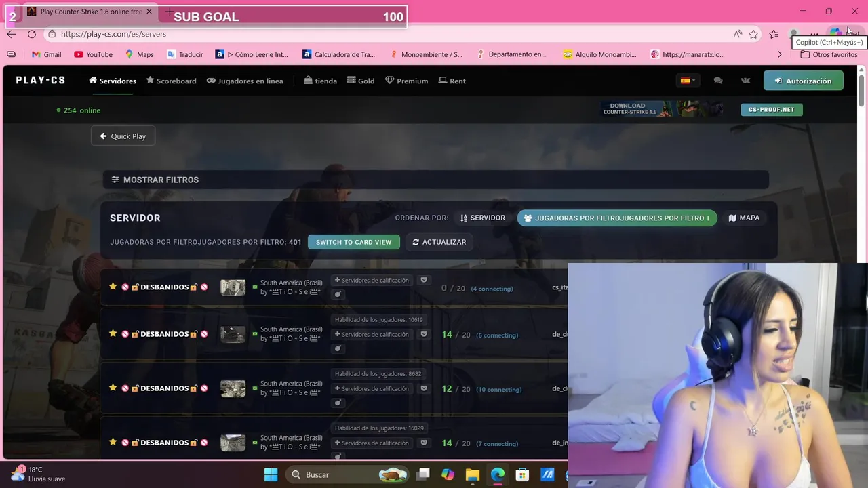Image resolution: width=868 pixels, height=488 pixels.
Task: Open the tienda shop link
Action: (321, 81)
